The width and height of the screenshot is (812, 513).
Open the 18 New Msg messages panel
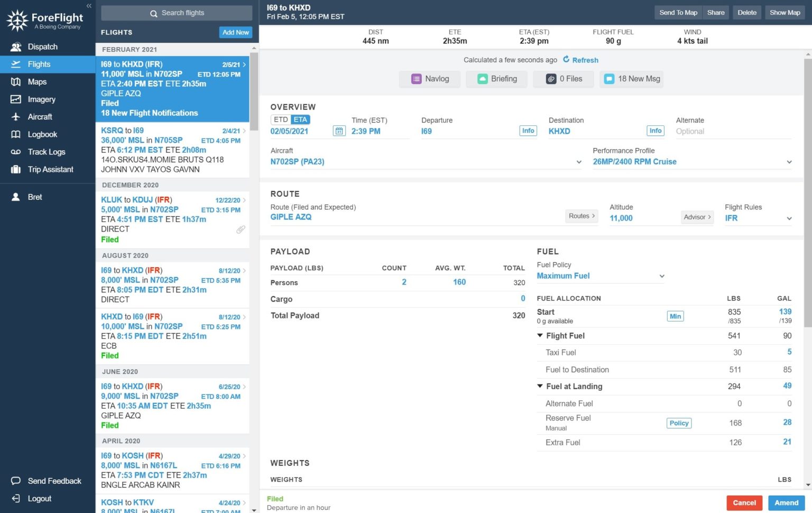[631, 78]
